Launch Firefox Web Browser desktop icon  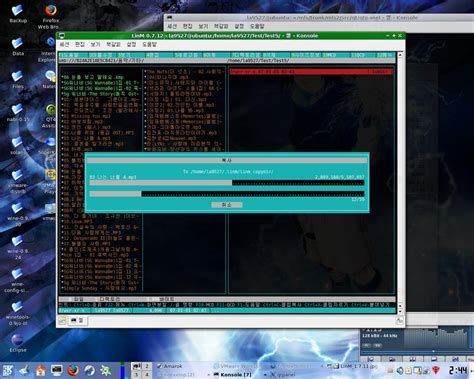pos(50,17)
